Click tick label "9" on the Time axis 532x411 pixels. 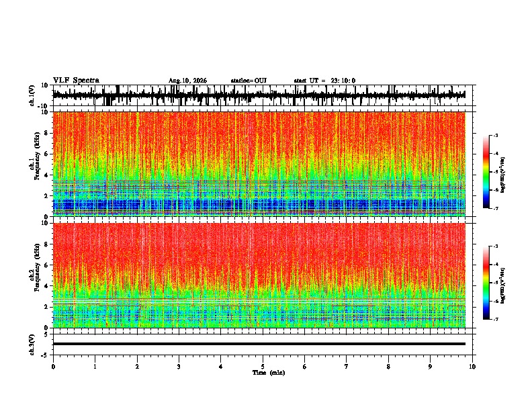tap(430, 367)
